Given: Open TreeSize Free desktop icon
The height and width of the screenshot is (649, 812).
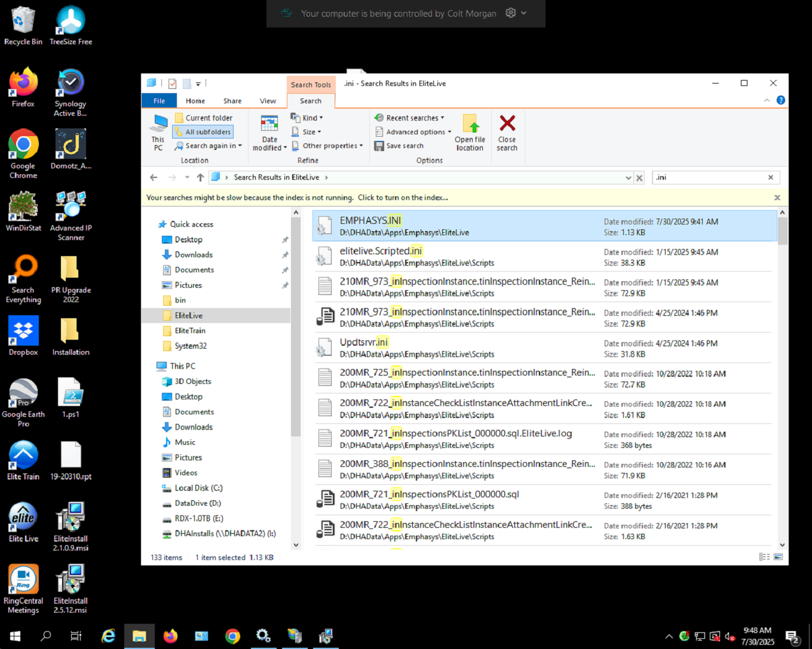Looking at the screenshot, I should (71, 26).
